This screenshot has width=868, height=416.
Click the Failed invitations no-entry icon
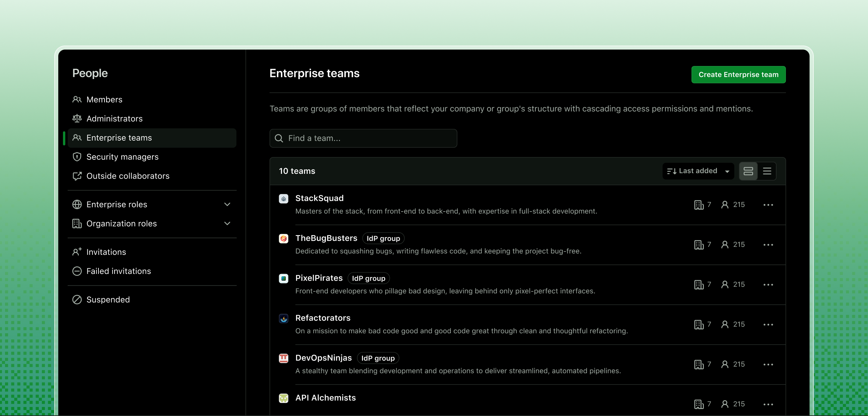coord(77,271)
